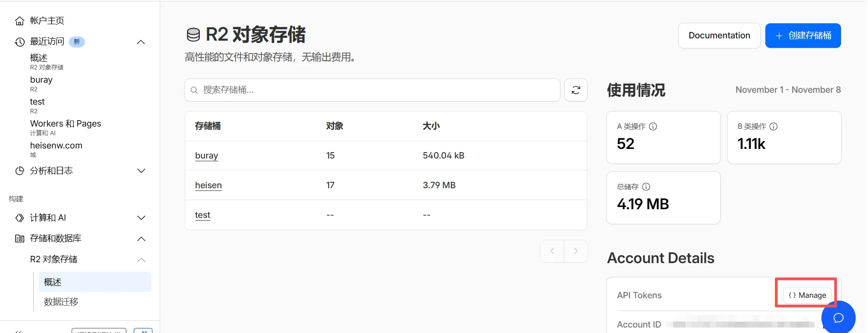Viewport: 868px width, 333px height.
Task: Go to previous page of buckets
Action: 552,251
